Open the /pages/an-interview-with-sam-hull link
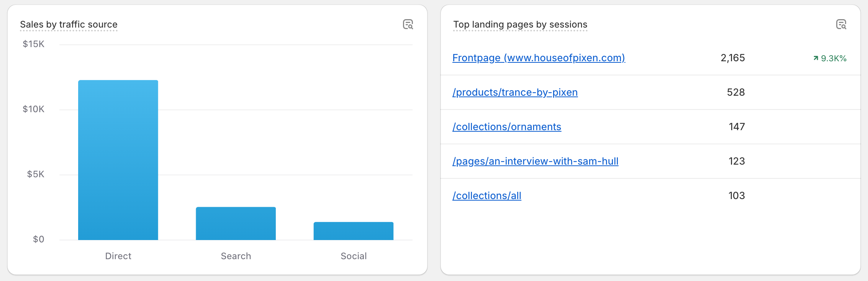Viewport: 868px width, 281px height. [535, 161]
